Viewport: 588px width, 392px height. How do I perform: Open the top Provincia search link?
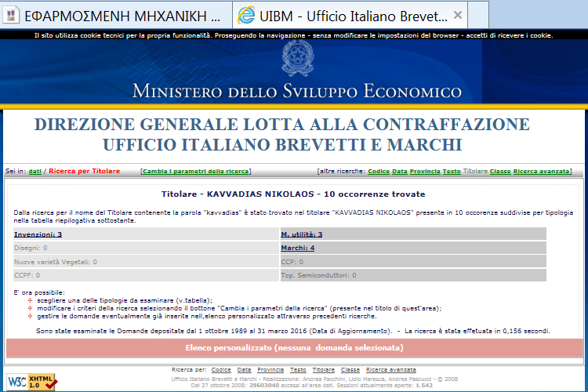pos(425,172)
